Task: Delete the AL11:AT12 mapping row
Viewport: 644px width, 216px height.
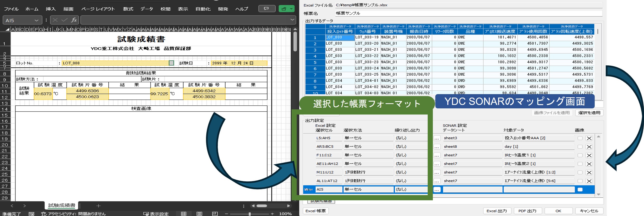Action: click(x=589, y=181)
